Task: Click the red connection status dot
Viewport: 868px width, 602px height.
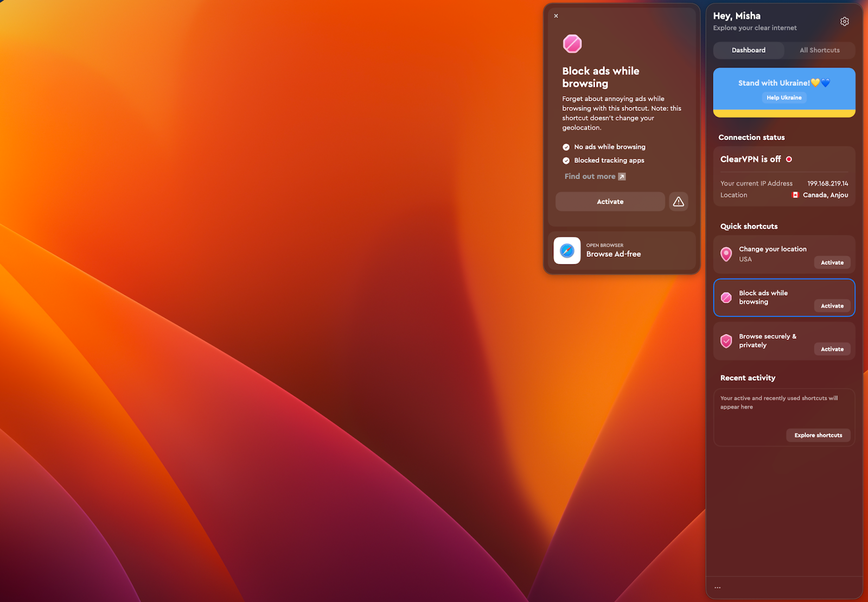Action: 789,159
